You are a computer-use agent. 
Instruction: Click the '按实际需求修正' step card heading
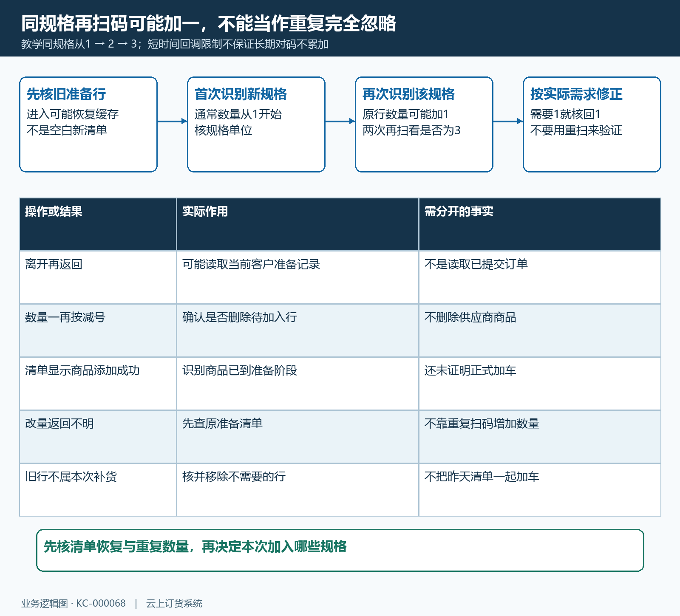[x=576, y=94]
